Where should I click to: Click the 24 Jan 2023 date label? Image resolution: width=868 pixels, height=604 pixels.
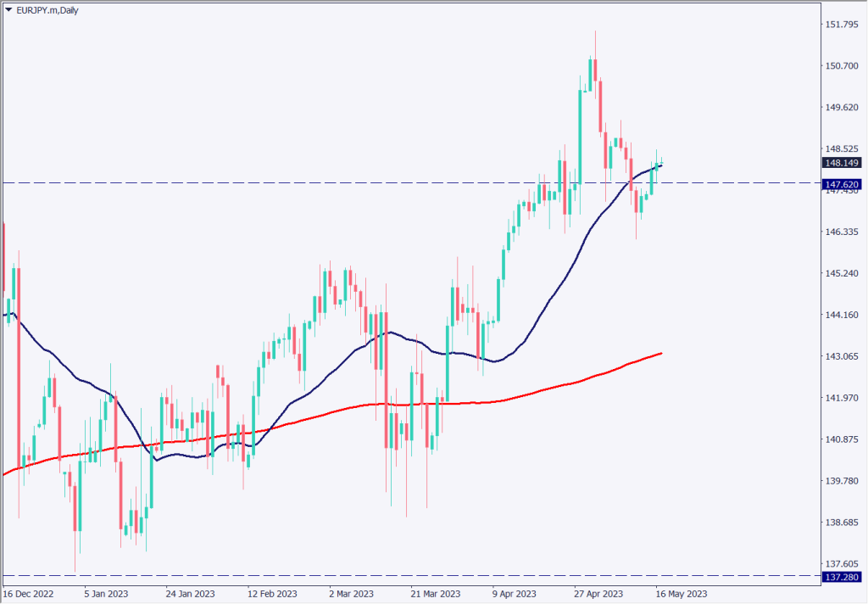coord(188,594)
